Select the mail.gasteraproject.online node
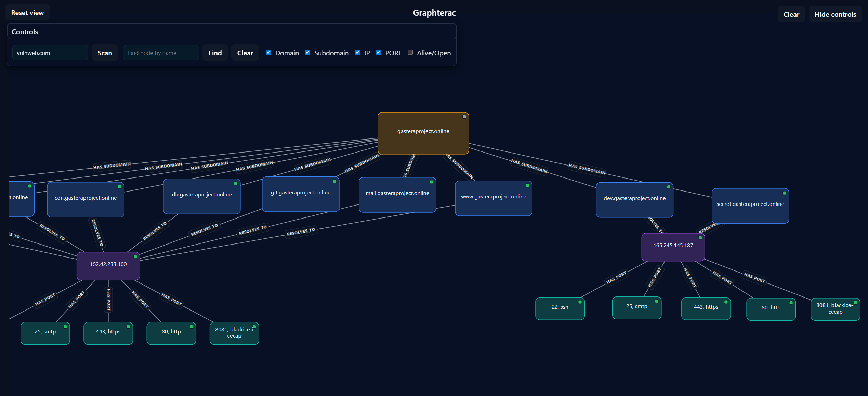 (x=397, y=195)
